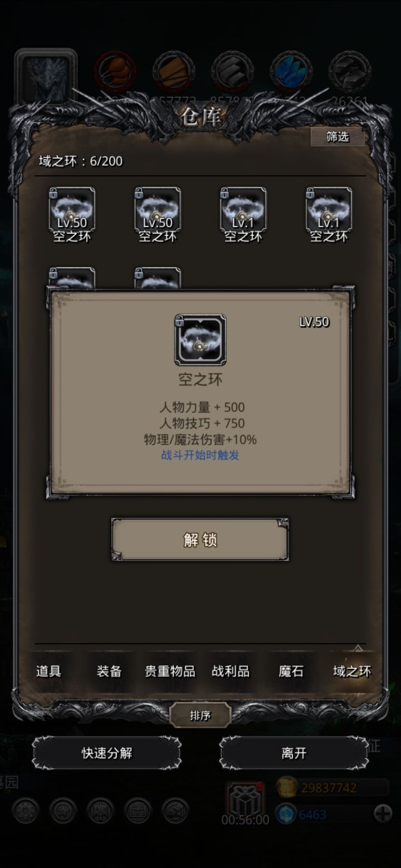
Task: Select the 域之环 tab
Action: (352, 671)
